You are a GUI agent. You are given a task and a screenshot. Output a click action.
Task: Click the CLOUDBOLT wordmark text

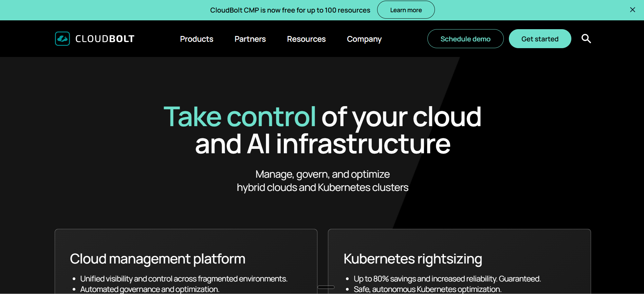(105, 39)
